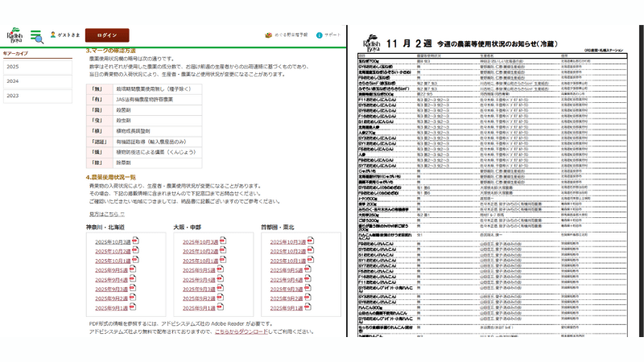
Task: Click the めぐる野菜箱予約 gift box icon
Action: tap(268, 35)
